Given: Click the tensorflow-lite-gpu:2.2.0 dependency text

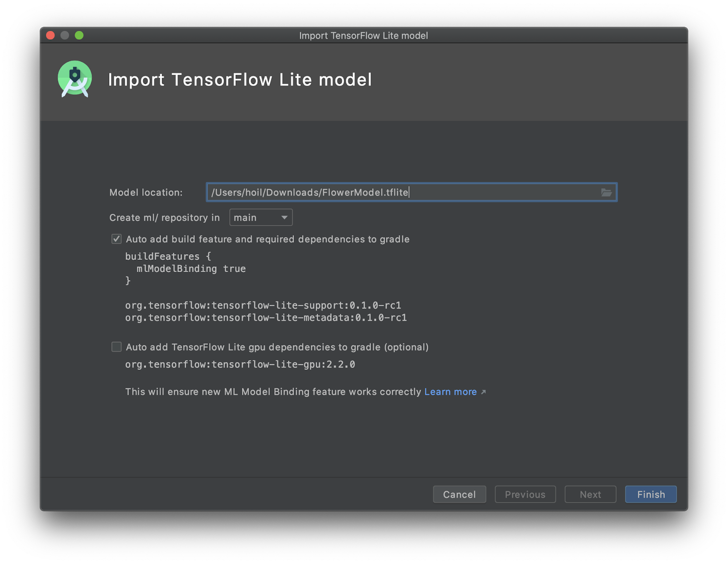Looking at the screenshot, I should (240, 364).
